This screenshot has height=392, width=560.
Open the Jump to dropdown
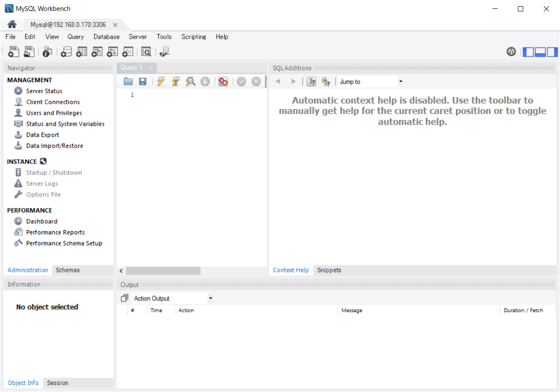371,81
